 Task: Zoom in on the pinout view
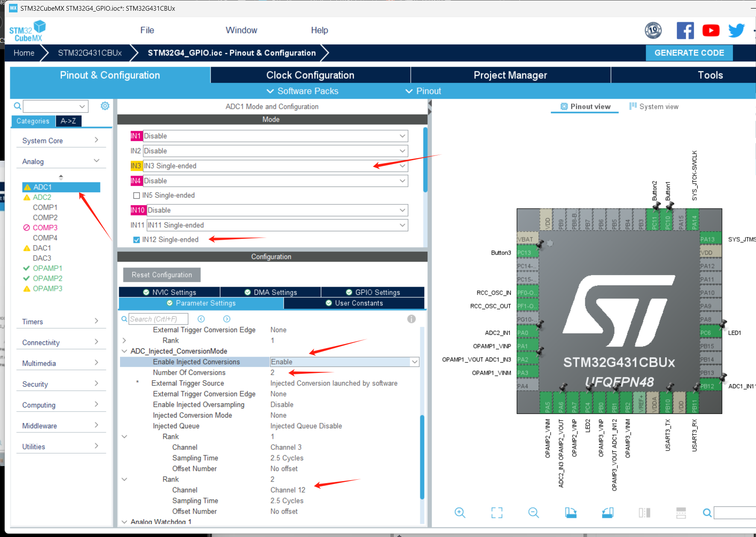tap(460, 513)
